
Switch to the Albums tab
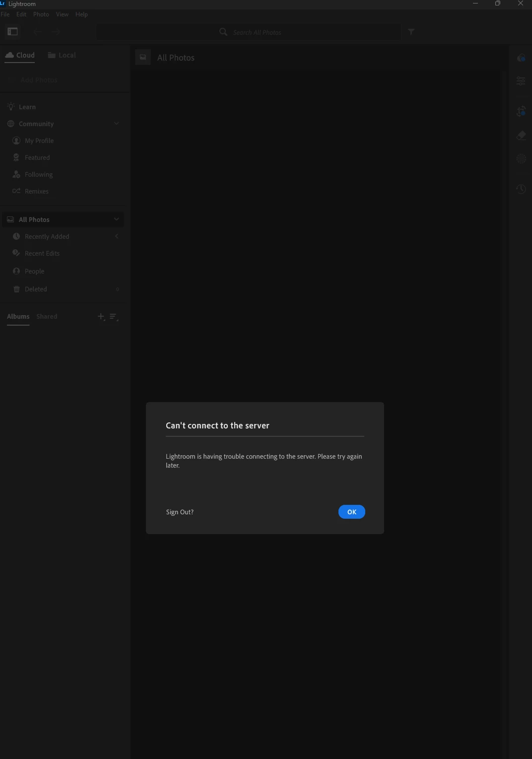pos(18,316)
